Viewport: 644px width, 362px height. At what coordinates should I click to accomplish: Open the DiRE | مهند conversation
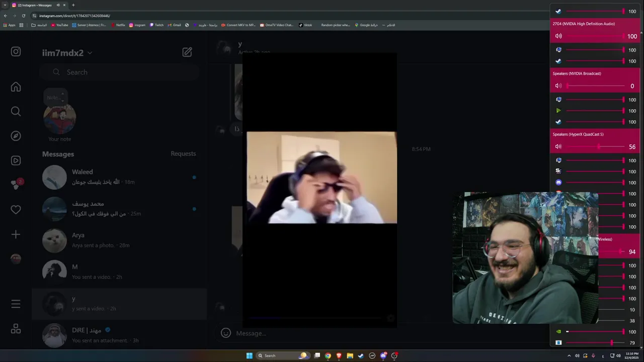[119, 335]
